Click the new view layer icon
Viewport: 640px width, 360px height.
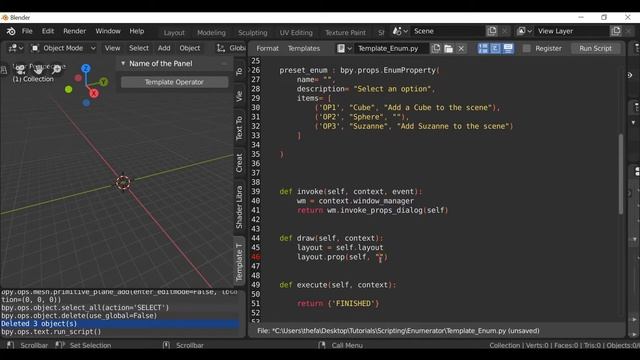click(x=616, y=31)
